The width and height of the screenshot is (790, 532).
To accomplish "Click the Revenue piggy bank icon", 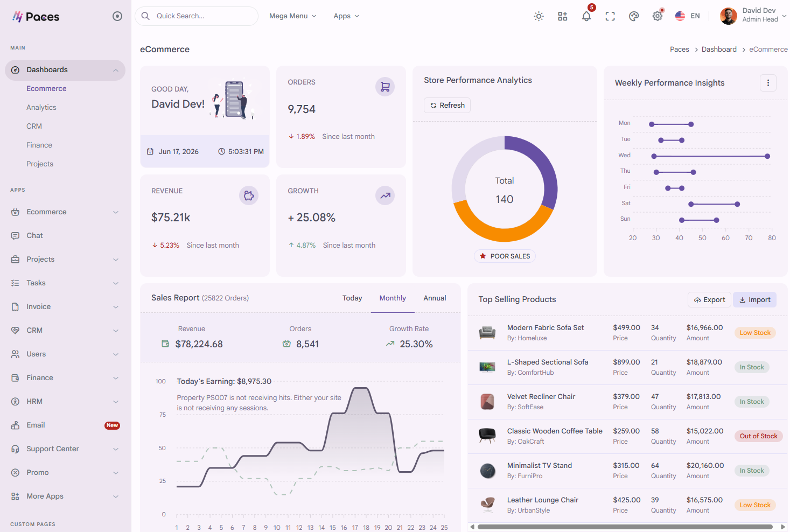I will [x=249, y=195].
